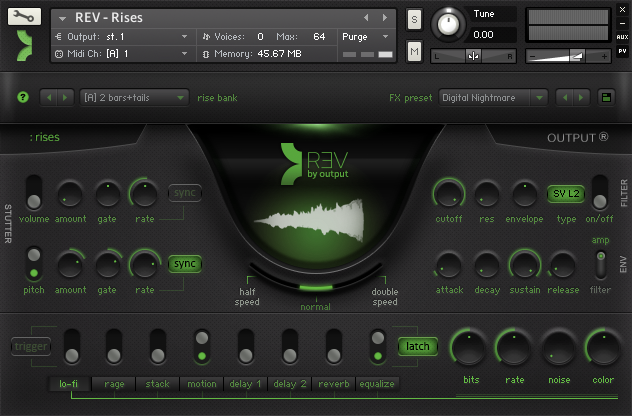Click the Solo S button
Image resolution: width=632 pixels, height=416 pixels.
[x=415, y=20]
